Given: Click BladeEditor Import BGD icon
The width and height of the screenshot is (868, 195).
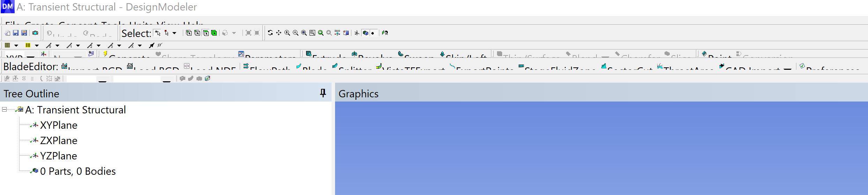Looking at the screenshot, I should [x=64, y=66].
